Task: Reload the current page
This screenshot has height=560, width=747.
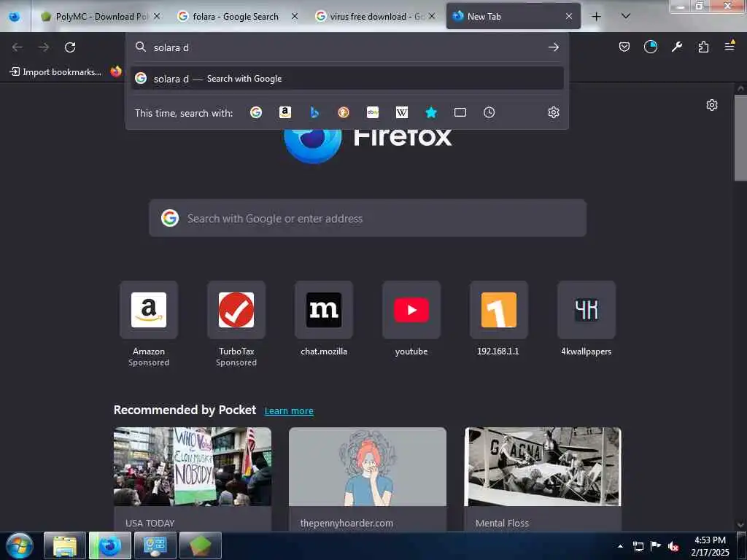Action: coord(70,47)
